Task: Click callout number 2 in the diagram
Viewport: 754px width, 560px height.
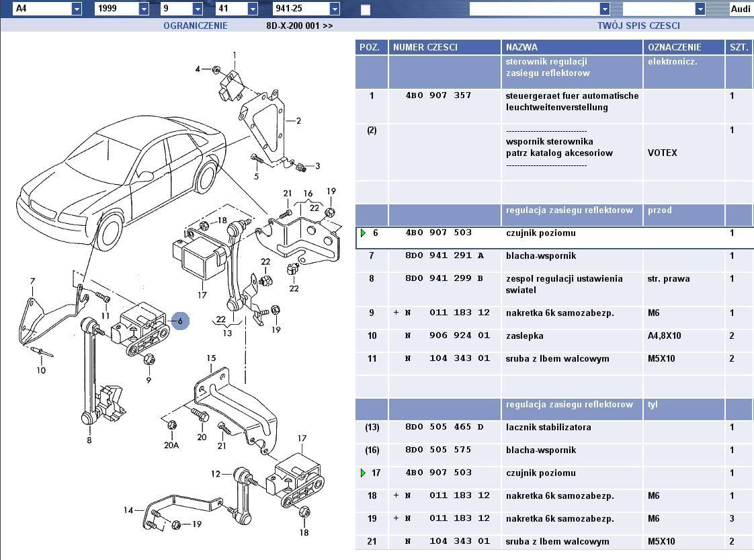Action: [298, 121]
